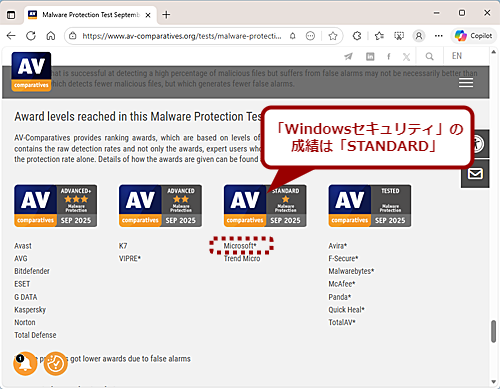The image size is (501, 390).
Task: Click the scroll down arrow
Action: (x=493, y=382)
